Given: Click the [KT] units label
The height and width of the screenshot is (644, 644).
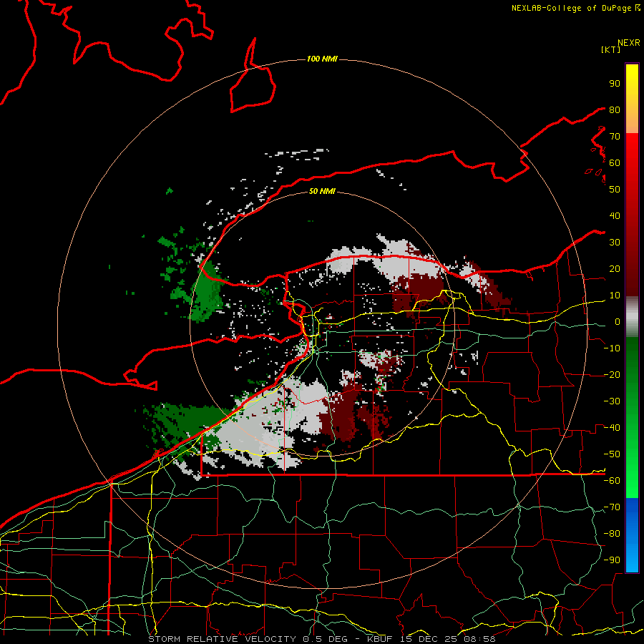Looking at the screenshot, I should (x=610, y=49).
